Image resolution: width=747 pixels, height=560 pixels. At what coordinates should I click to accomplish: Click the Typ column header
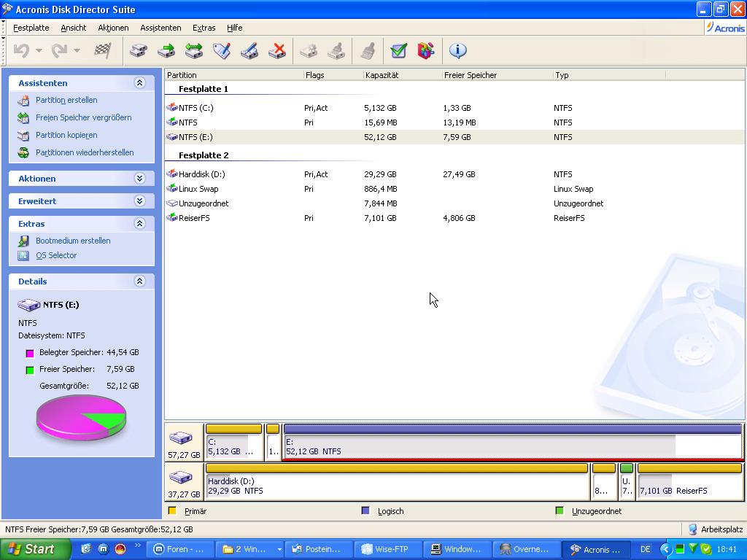point(609,75)
